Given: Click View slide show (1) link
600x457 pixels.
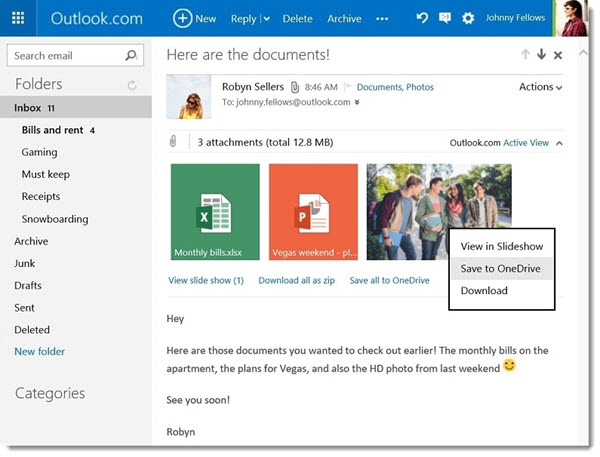Looking at the screenshot, I should (x=206, y=280).
